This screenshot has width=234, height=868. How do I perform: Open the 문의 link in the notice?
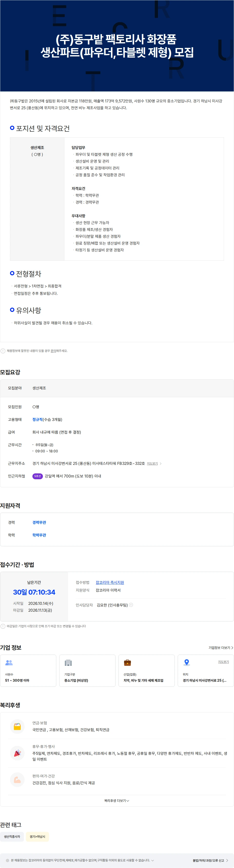tap(53, 350)
